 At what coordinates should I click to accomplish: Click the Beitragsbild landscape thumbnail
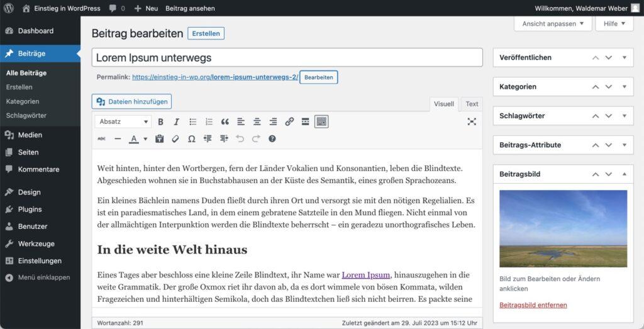tap(563, 229)
